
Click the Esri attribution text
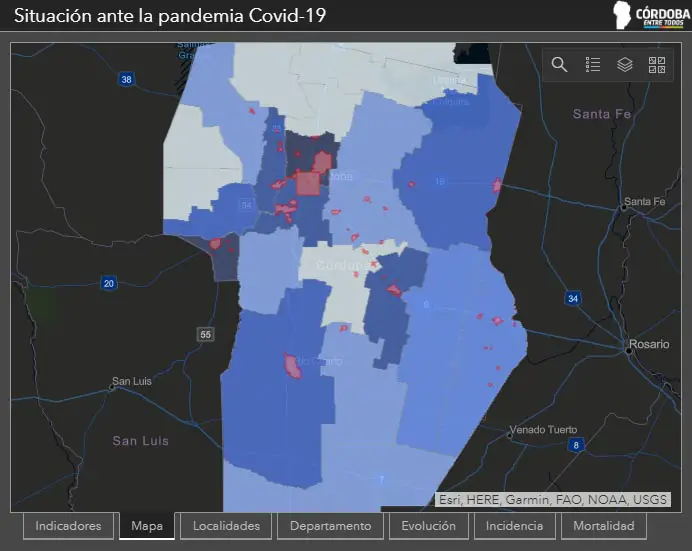(x=552, y=500)
